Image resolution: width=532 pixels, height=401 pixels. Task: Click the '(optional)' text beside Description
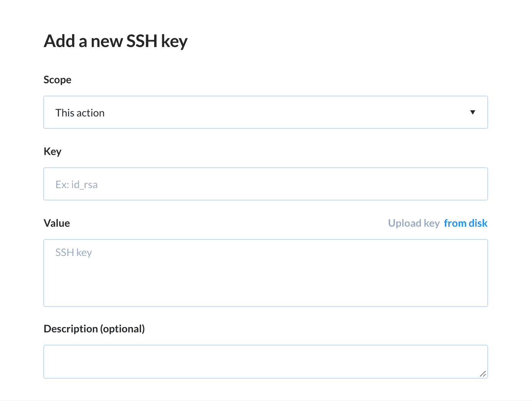(123, 329)
